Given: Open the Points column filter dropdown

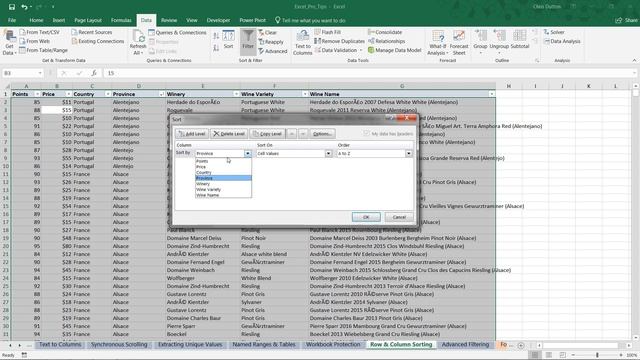Looking at the screenshot, I should click(x=38, y=94).
